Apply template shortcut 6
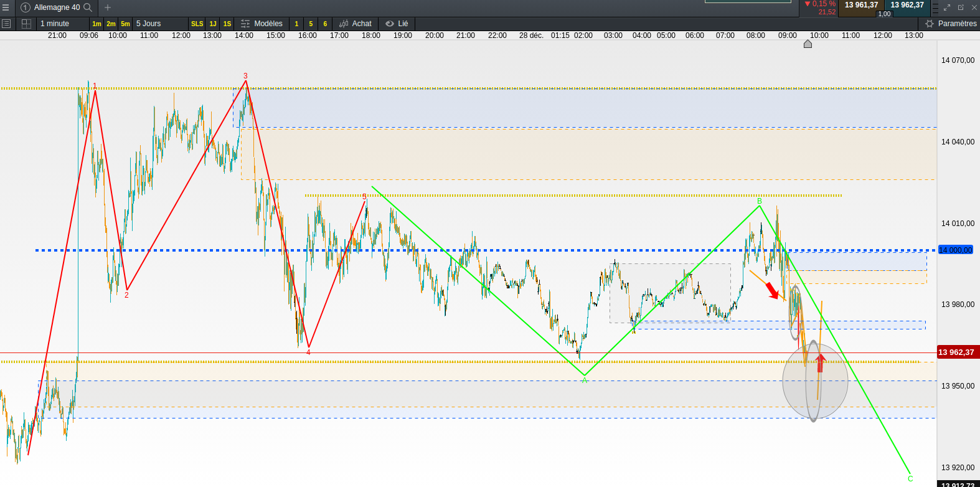 tap(325, 24)
